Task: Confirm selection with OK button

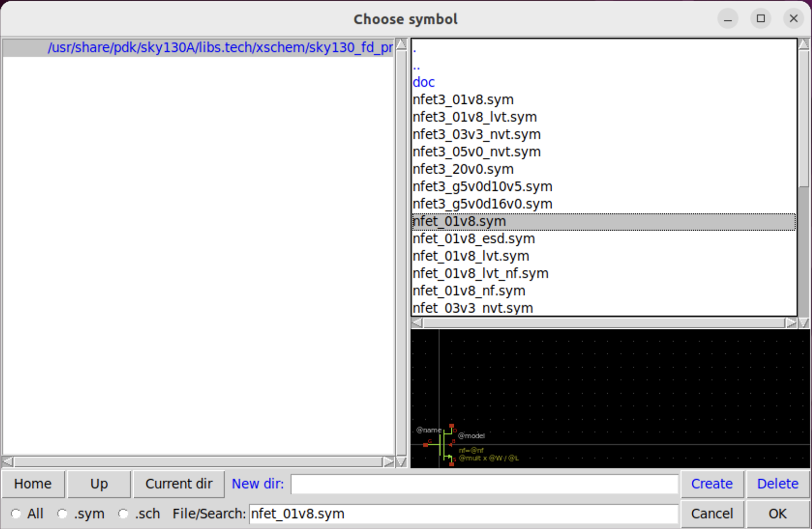Action: [778, 514]
